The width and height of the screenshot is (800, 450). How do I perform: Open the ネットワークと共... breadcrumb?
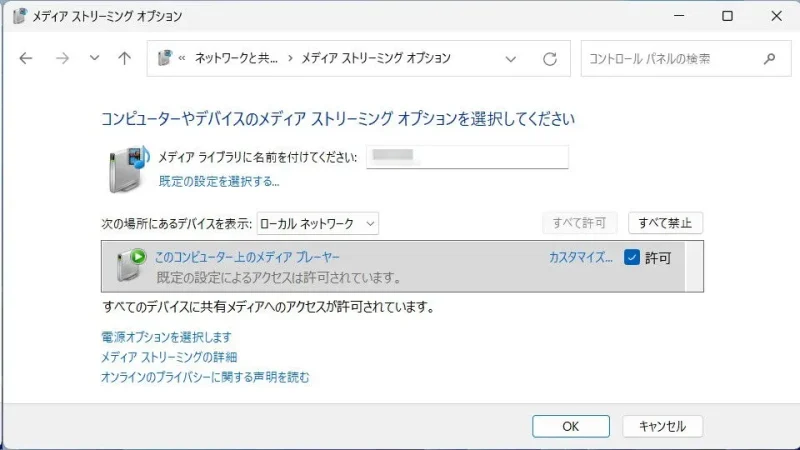coord(236,58)
